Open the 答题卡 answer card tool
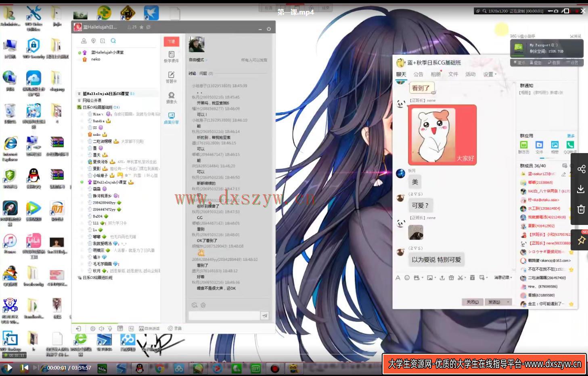 171,77
